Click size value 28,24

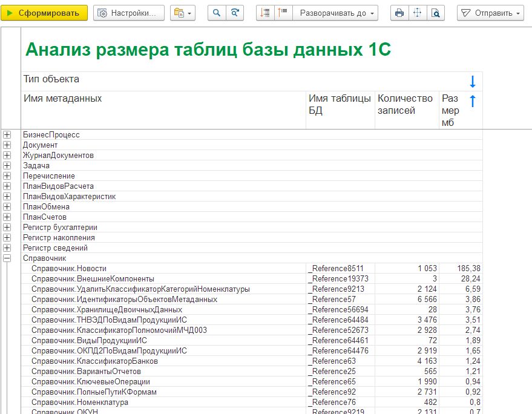pos(471,278)
